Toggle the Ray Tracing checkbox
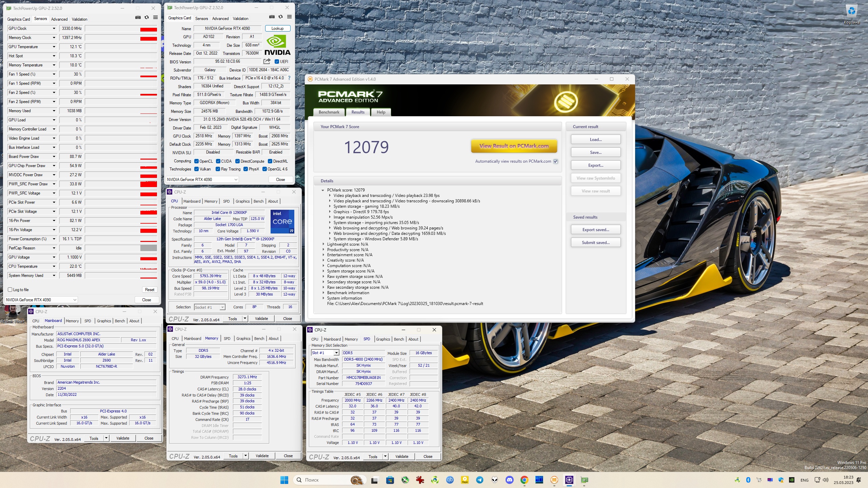The image size is (868, 488). (x=218, y=169)
